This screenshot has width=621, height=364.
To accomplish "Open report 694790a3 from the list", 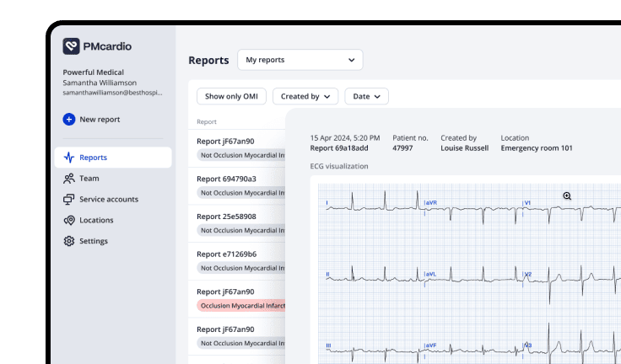I will [226, 179].
